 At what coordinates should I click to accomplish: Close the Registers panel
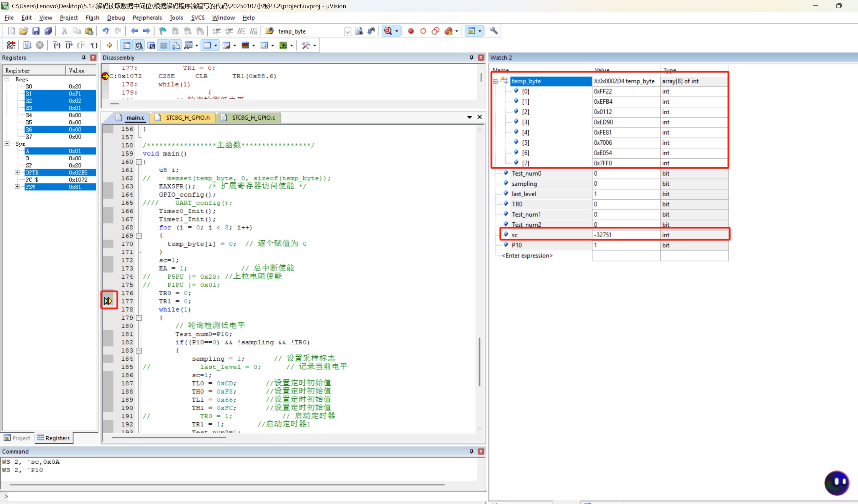coord(93,57)
